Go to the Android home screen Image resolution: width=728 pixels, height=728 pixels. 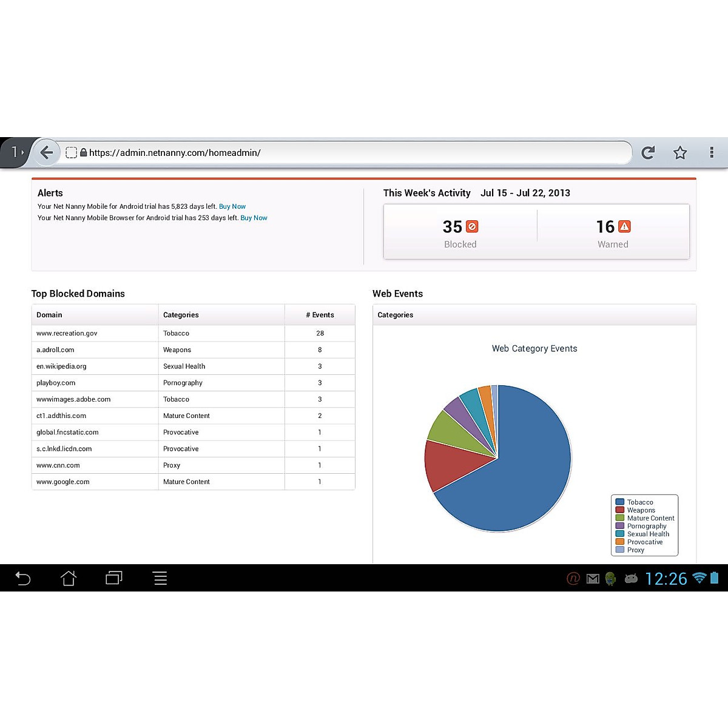69,578
